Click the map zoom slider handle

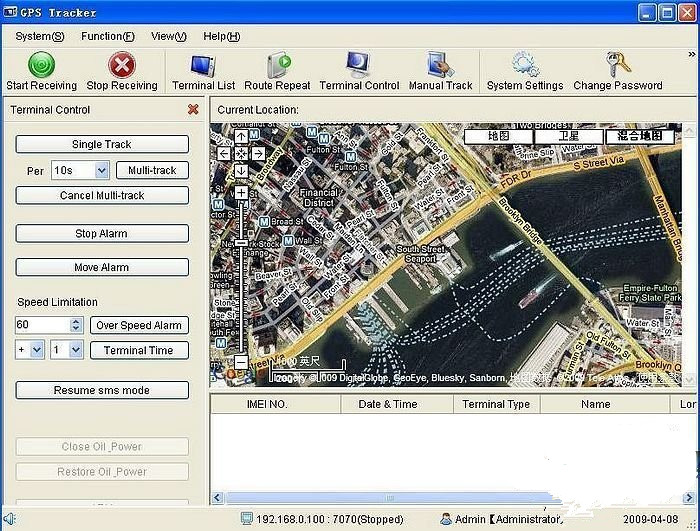241,243
